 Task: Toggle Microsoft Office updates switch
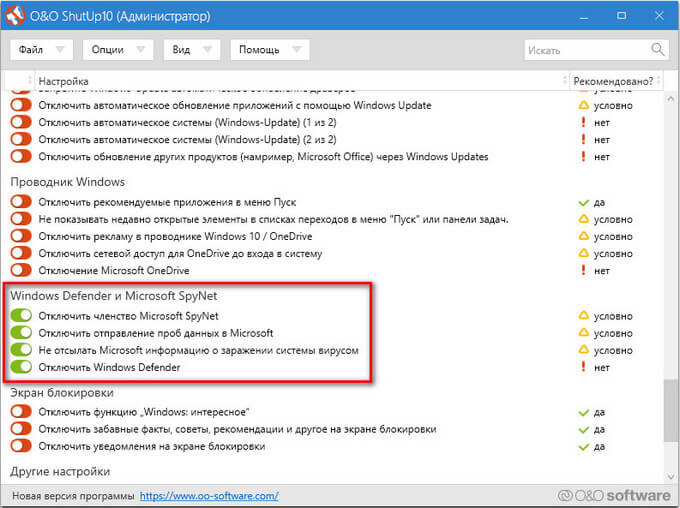[21, 156]
